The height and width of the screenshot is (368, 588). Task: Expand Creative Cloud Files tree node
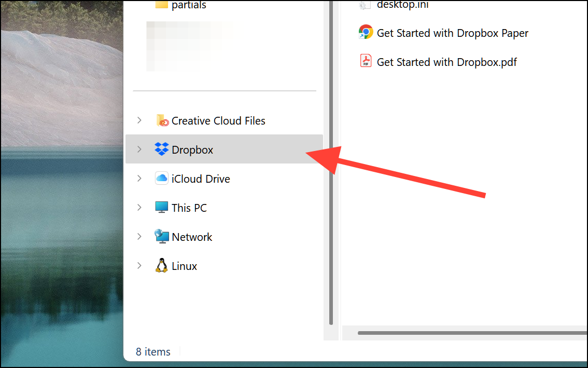pyautogui.click(x=139, y=120)
